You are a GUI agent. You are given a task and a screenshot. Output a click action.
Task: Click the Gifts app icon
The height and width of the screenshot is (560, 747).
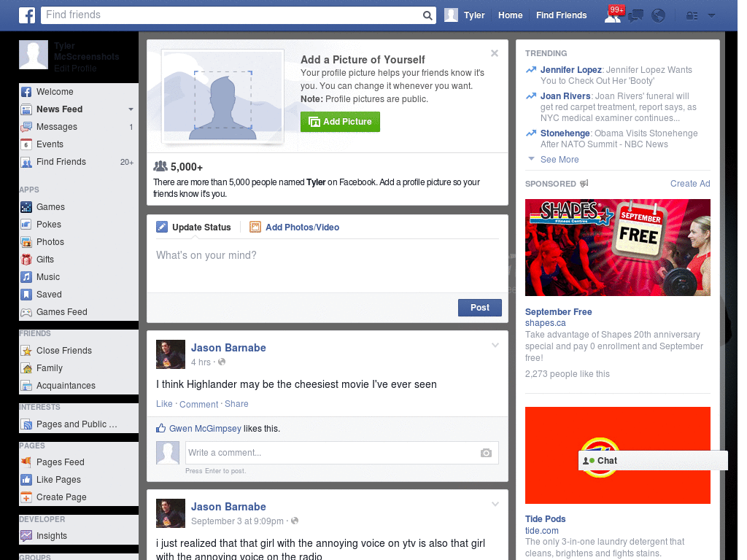pos(27,260)
